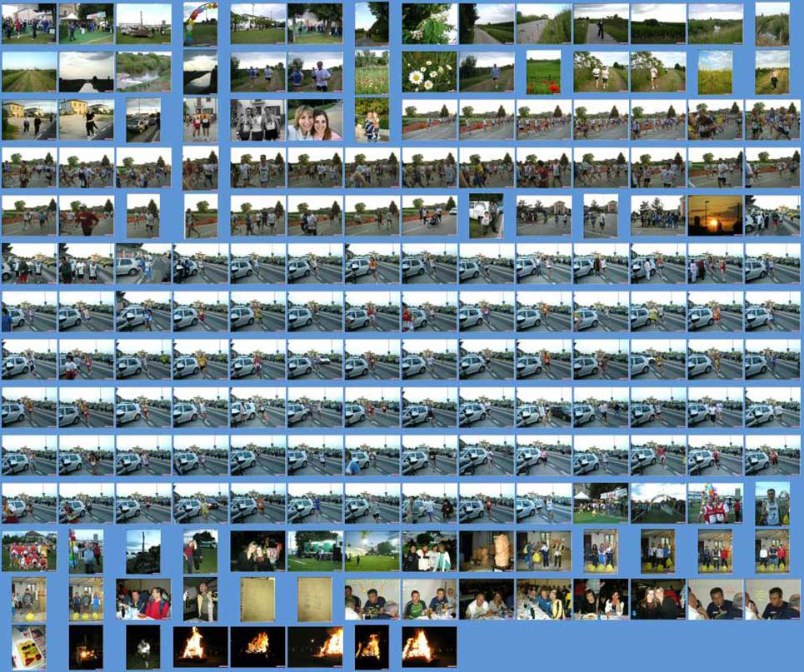Select the food tray thumbnail
Viewport: 804px width, 672px height.
[x=29, y=647]
